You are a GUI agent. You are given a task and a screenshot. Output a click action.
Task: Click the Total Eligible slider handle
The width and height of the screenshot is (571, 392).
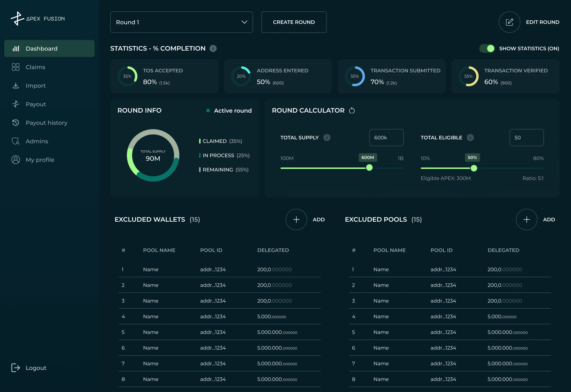(x=474, y=168)
